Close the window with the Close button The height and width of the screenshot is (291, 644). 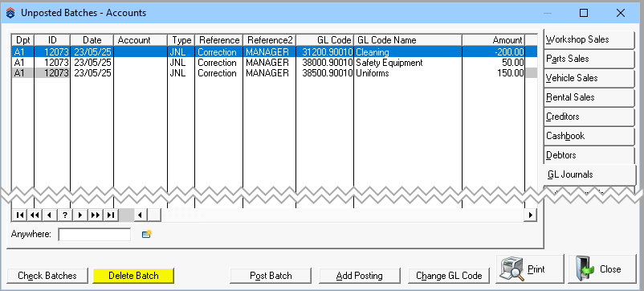point(602,269)
